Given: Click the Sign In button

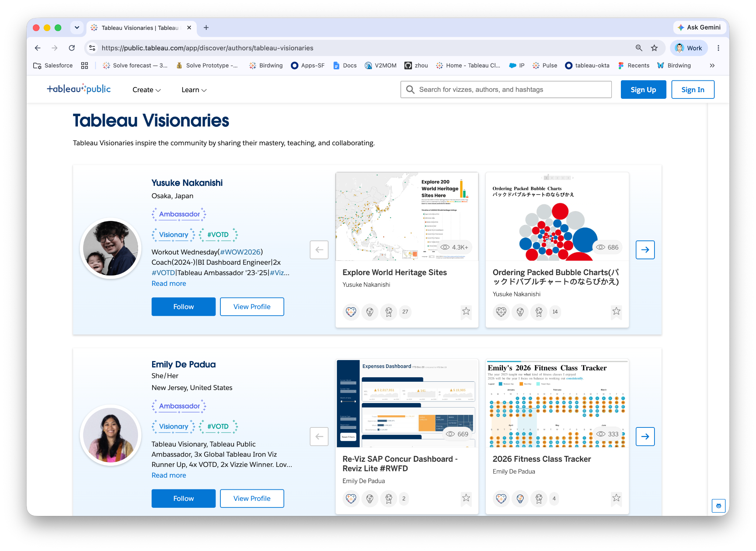Looking at the screenshot, I should tap(693, 90).
